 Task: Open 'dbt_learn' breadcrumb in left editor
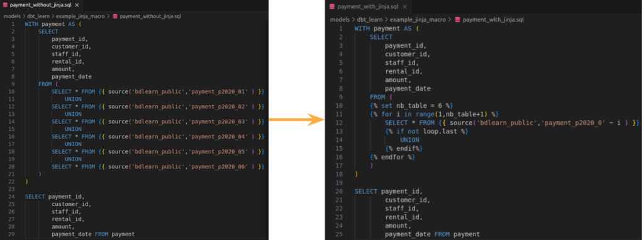pyautogui.click(x=39, y=16)
